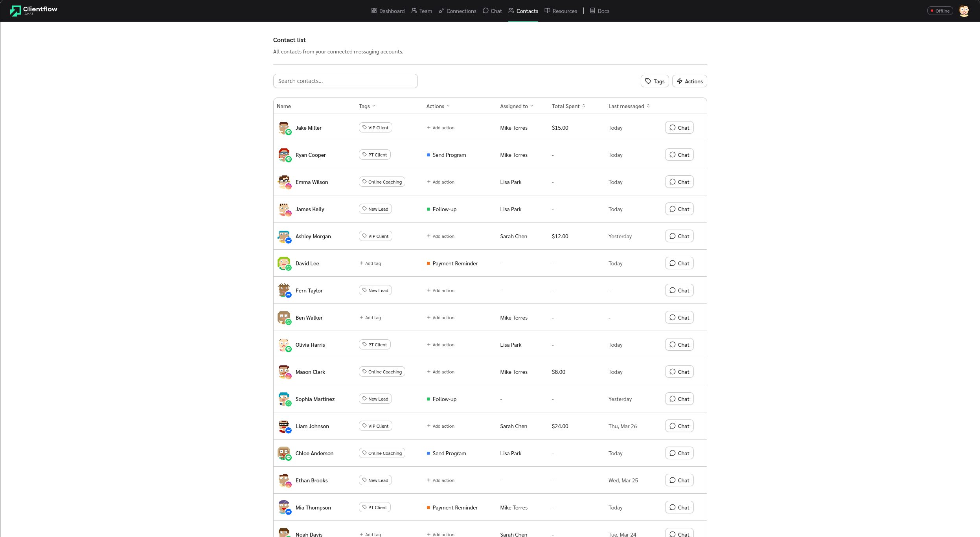Focus the Search contacts field
This screenshot has height=537, width=980.
[x=345, y=81]
